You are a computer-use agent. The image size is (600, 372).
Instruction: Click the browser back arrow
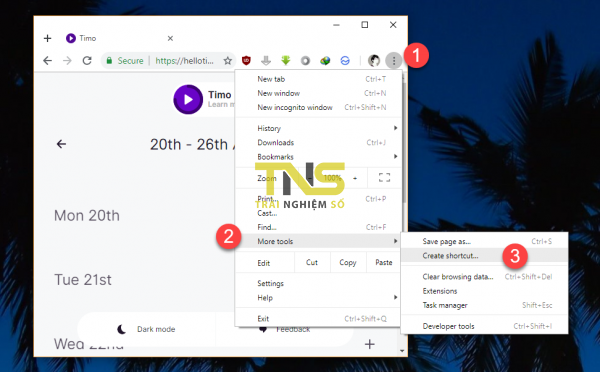pyautogui.click(x=47, y=60)
